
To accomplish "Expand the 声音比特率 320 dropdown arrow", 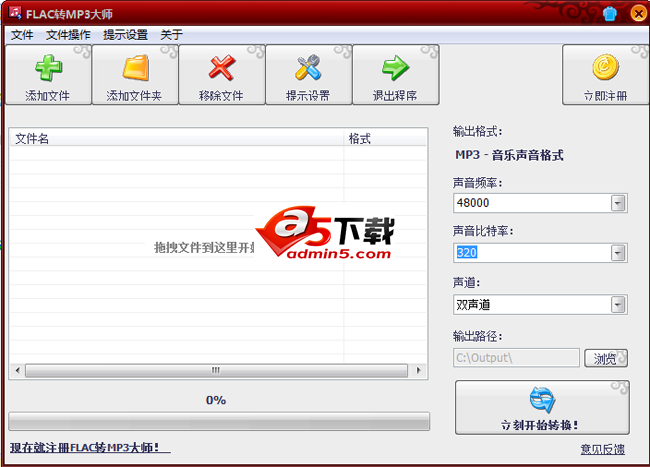I will point(618,253).
